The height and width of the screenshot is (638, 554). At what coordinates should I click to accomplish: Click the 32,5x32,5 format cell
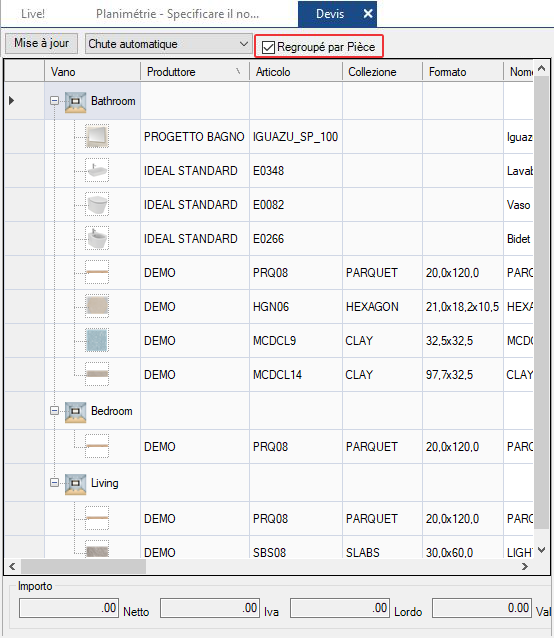pyautogui.click(x=463, y=341)
